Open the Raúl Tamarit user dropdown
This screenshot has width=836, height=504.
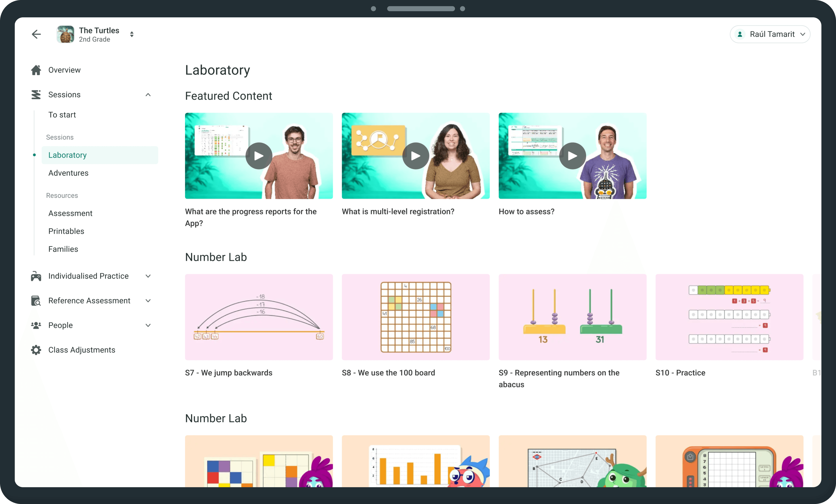[770, 34]
